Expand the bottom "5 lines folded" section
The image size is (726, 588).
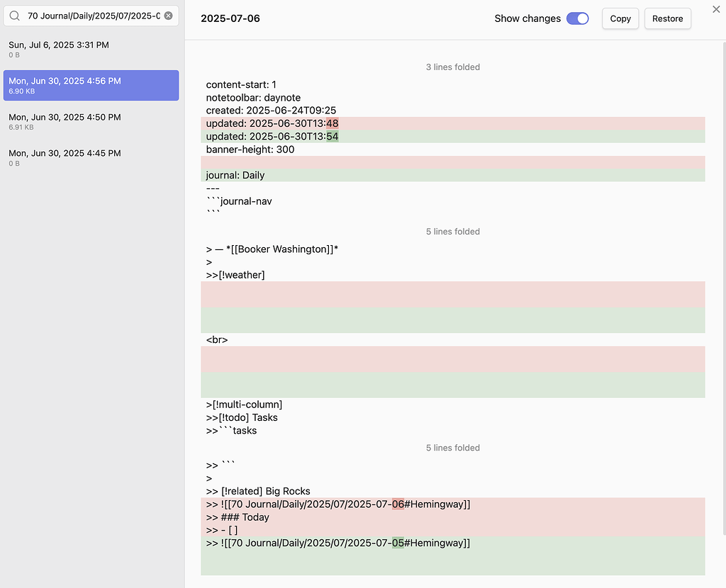(452, 448)
